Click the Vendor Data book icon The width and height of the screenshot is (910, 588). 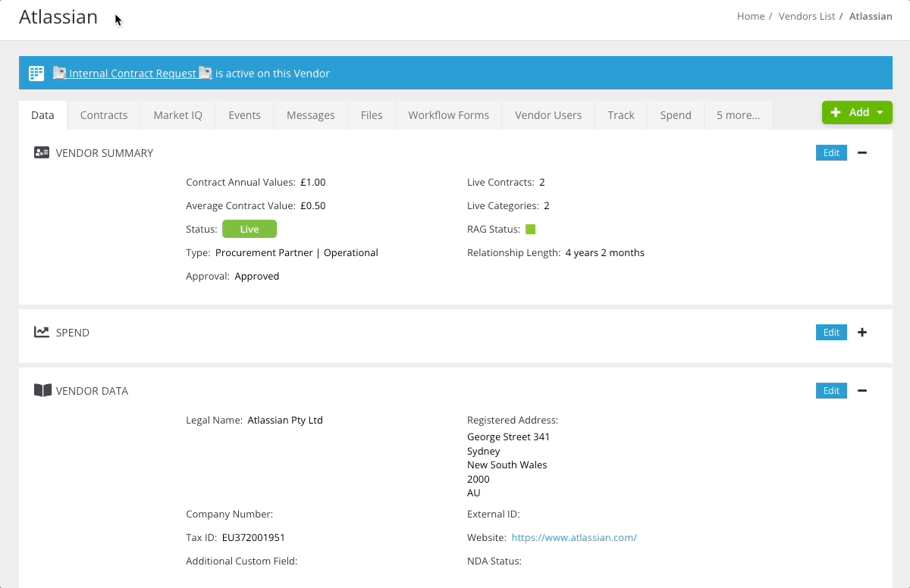click(42, 389)
